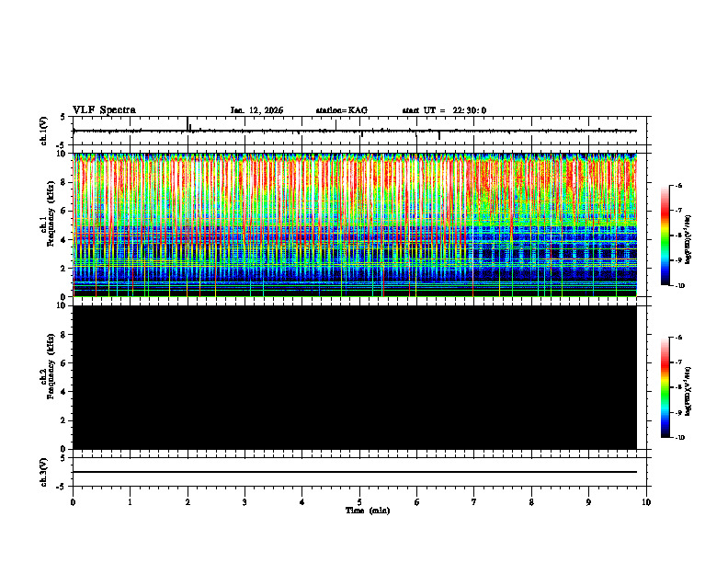The width and height of the screenshot is (728, 563).
Task: Click the -8 label on ch.2 color bar
Action: click(679, 387)
